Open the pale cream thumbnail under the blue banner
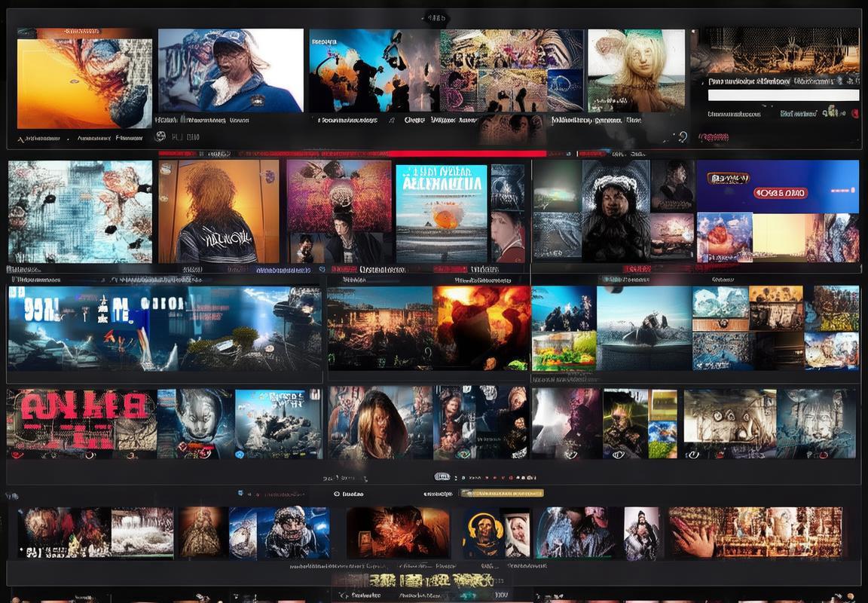 tap(779, 237)
